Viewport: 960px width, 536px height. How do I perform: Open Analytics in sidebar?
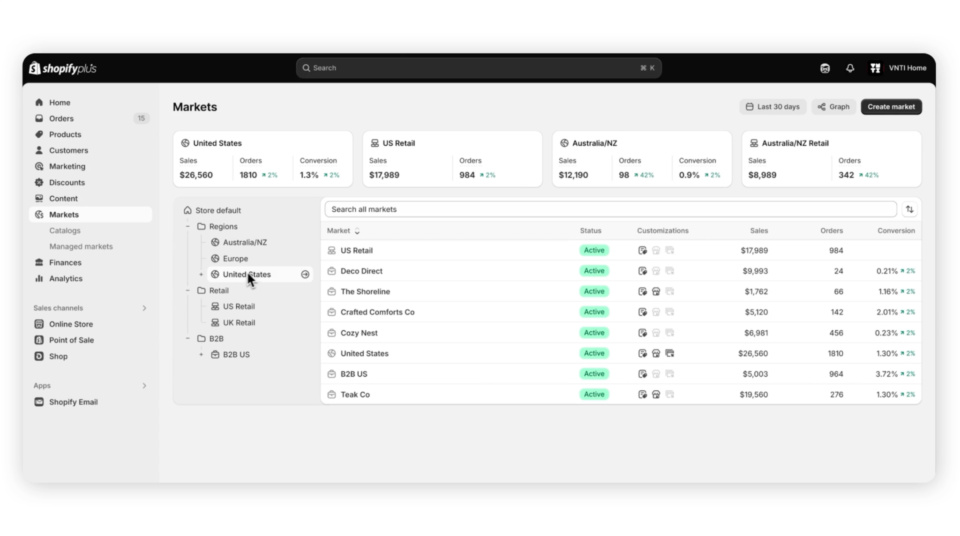click(x=90, y=278)
